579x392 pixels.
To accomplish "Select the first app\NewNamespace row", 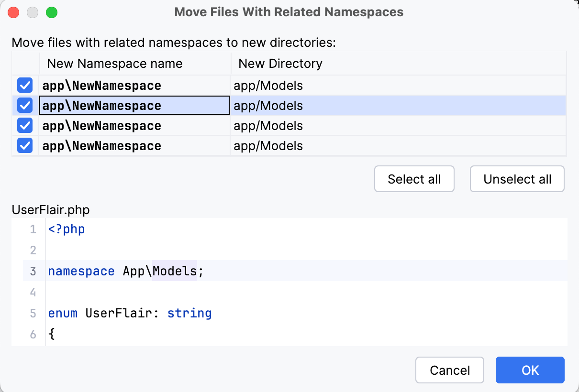I will [x=101, y=85].
